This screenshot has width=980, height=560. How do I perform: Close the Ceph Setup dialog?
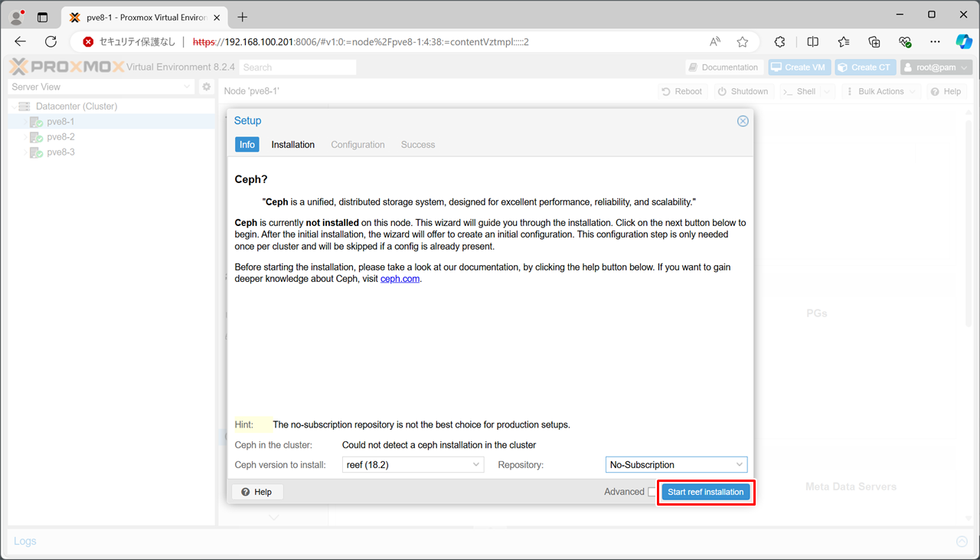click(x=742, y=121)
